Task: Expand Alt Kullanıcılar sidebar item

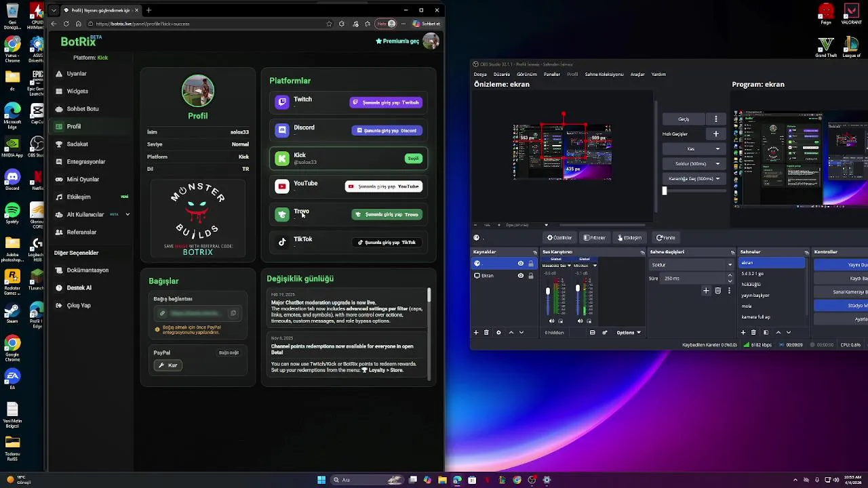Action: (x=127, y=215)
